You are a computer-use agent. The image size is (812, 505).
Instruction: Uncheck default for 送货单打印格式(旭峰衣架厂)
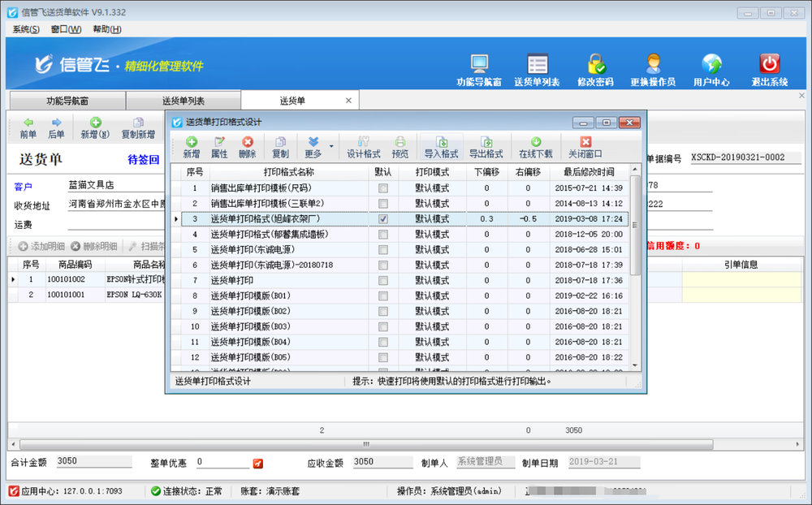(383, 219)
